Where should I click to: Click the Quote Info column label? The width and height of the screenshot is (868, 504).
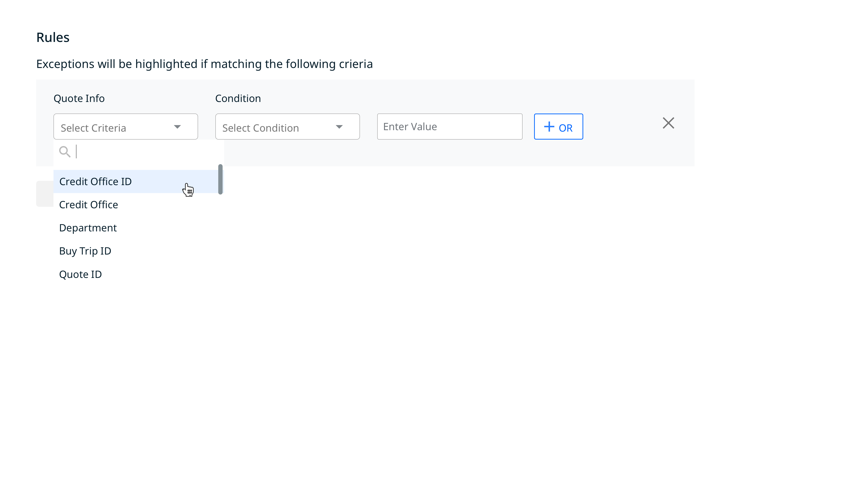pyautogui.click(x=79, y=98)
